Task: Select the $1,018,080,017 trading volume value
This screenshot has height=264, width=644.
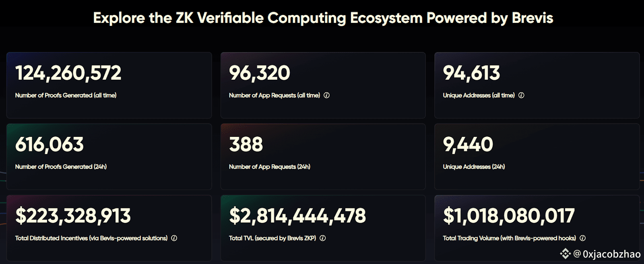Action: coord(509,216)
